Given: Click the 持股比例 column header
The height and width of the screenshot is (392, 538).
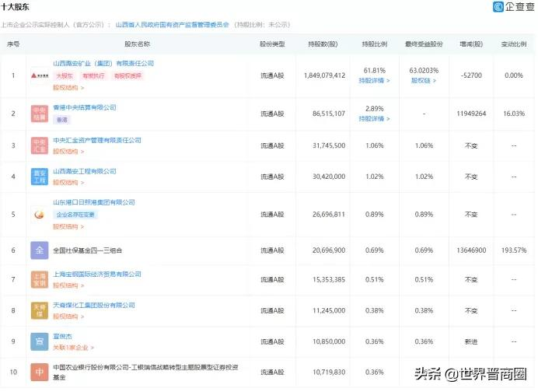Looking at the screenshot, I should click(x=374, y=44).
